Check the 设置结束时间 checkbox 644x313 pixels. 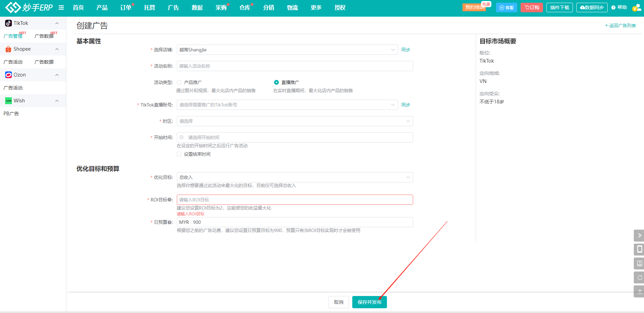coord(179,154)
